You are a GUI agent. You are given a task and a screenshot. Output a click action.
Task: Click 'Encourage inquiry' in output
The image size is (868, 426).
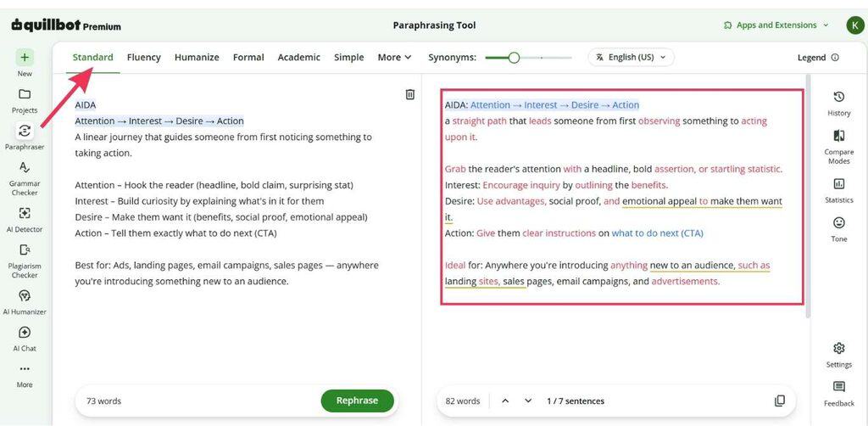click(521, 185)
